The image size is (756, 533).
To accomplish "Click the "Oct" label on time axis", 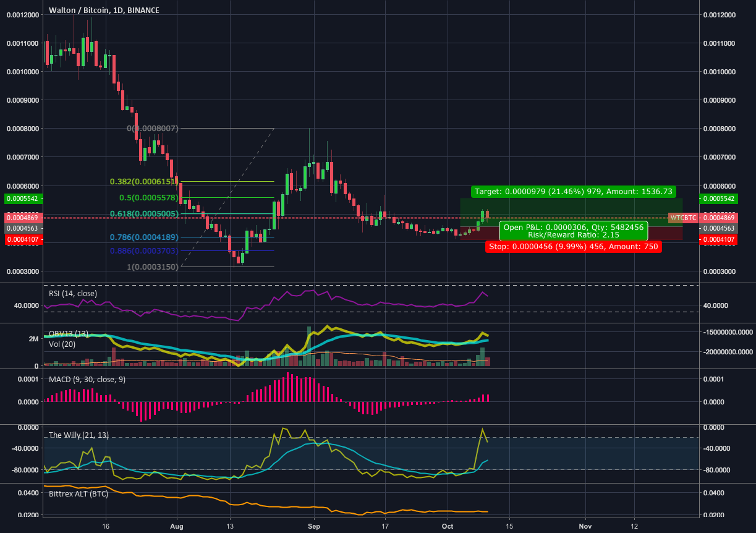I will click(x=449, y=526).
